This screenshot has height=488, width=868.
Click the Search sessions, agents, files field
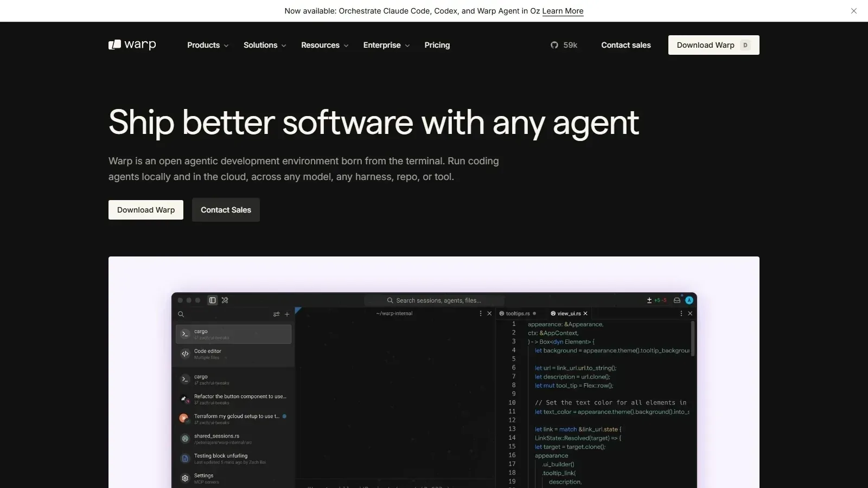[434, 300]
